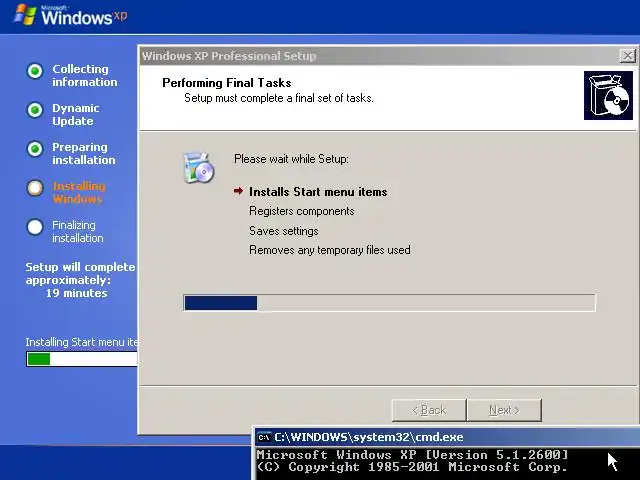Click the 'Registers components' text
This screenshot has width=640, height=480.
[302, 211]
